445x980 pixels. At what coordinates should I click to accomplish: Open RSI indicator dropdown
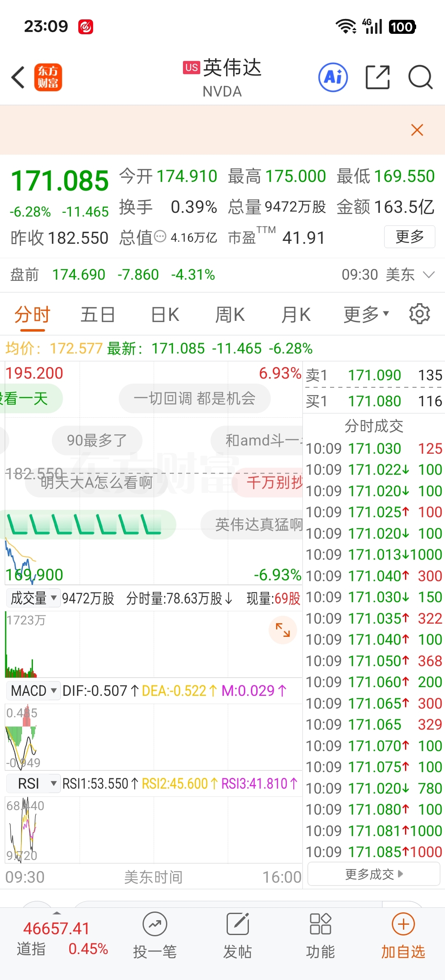pyautogui.click(x=33, y=783)
